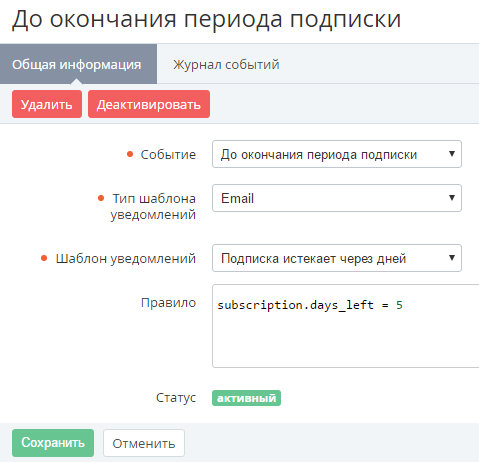Click the Правило field label
This screenshot has height=462, width=479.
pyautogui.click(x=168, y=303)
